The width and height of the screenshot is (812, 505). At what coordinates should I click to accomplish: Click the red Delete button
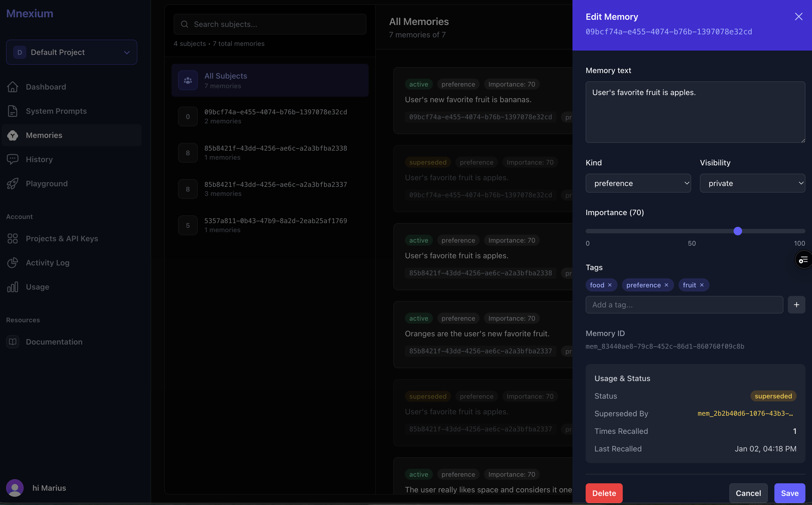(604, 493)
